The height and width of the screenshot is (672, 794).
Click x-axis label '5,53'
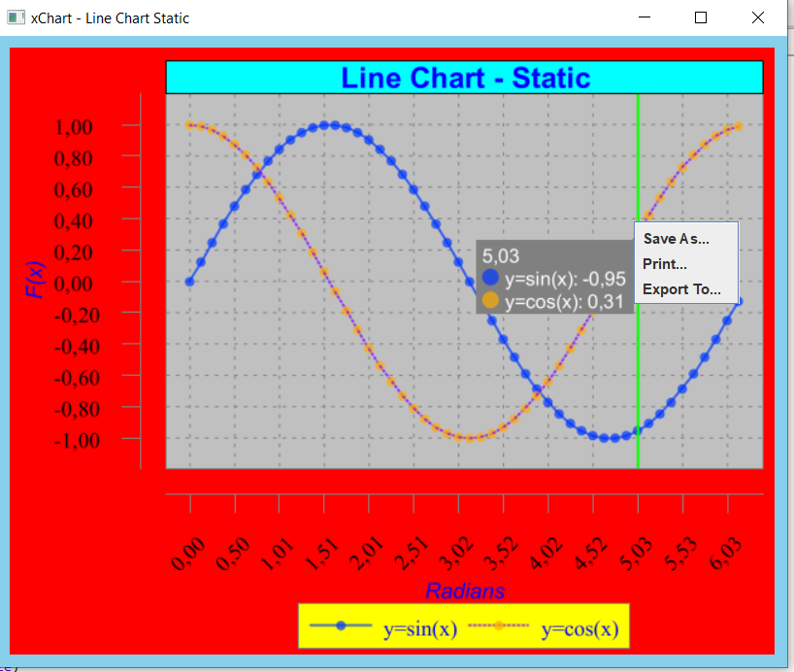(x=680, y=554)
